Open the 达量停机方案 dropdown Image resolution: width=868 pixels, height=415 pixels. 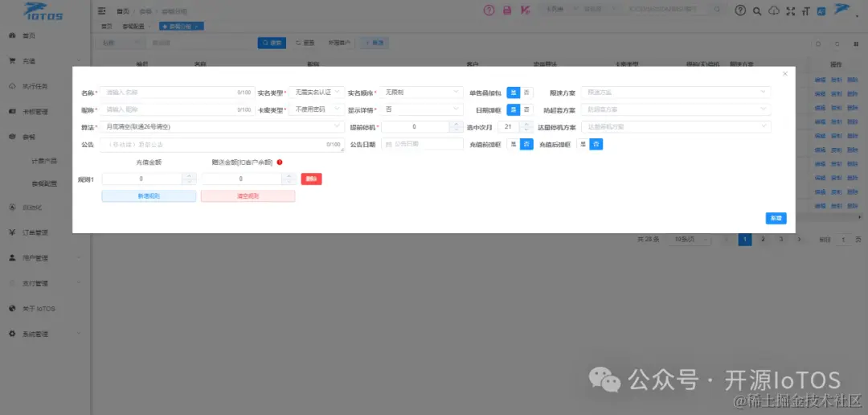[676, 127]
